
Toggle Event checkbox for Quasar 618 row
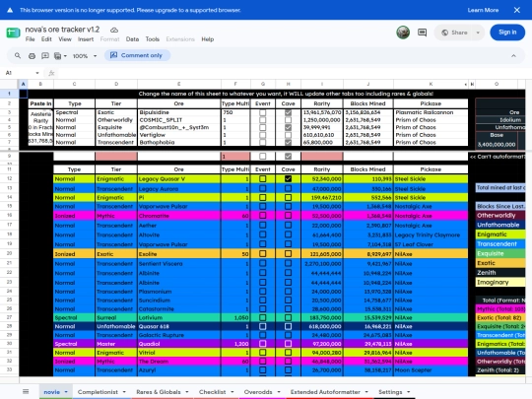point(263,326)
